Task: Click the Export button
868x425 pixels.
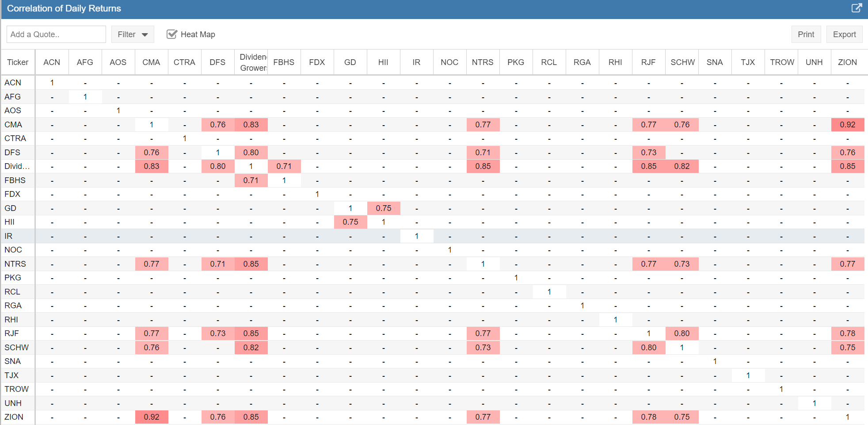Action: click(844, 34)
